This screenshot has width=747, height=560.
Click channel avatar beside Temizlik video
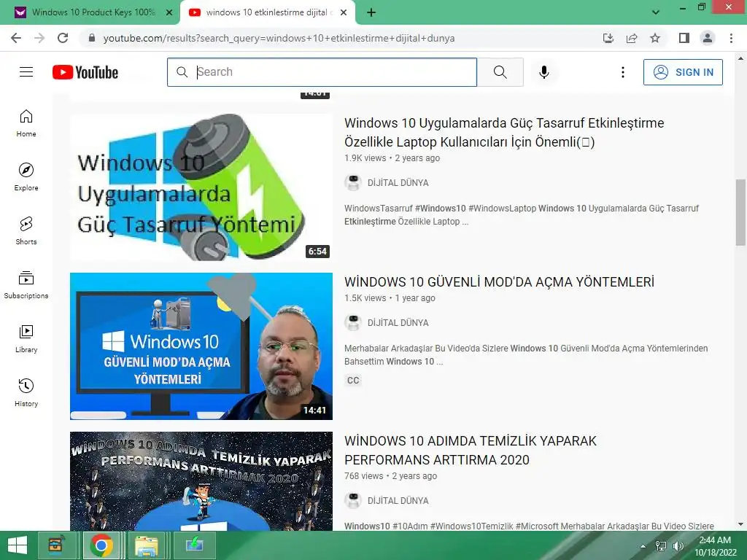[353, 500]
